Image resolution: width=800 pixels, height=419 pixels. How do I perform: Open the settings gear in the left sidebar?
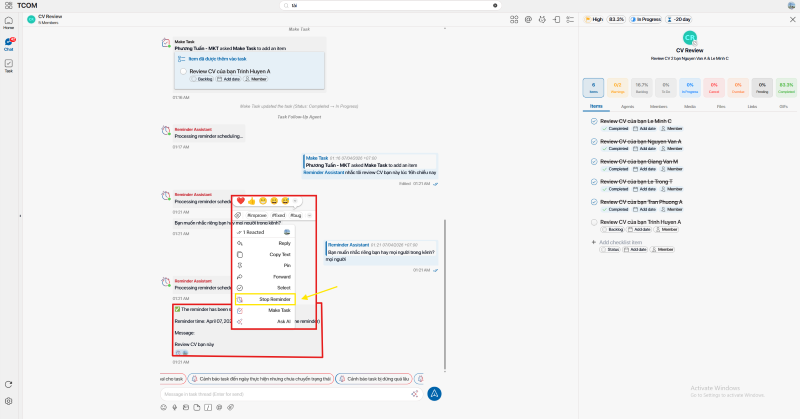9,401
